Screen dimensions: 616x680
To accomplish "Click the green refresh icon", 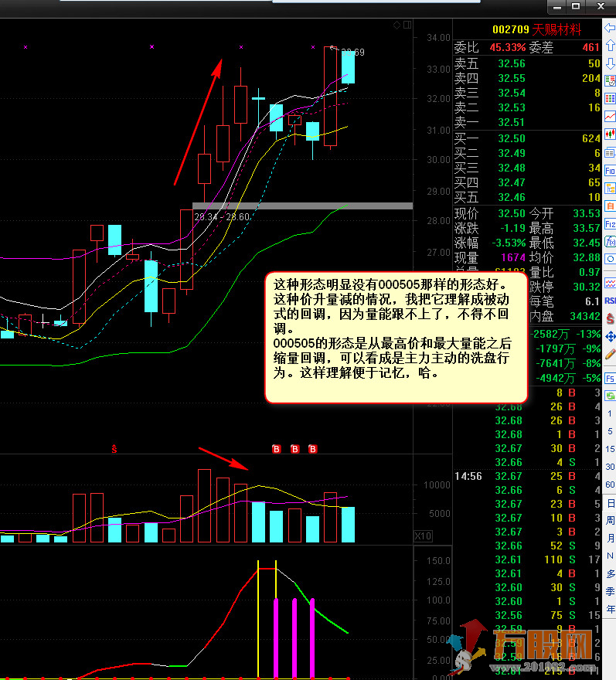I will pyautogui.click(x=610, y=396).
